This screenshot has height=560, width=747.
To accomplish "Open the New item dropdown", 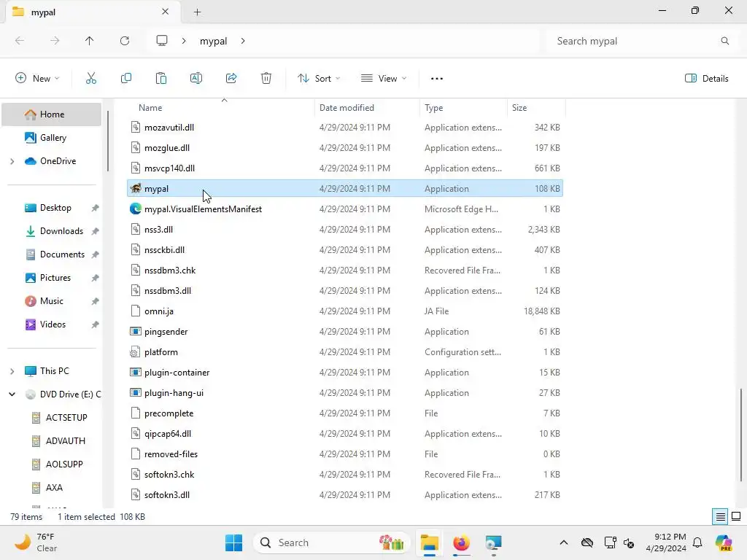I will 38,79.
